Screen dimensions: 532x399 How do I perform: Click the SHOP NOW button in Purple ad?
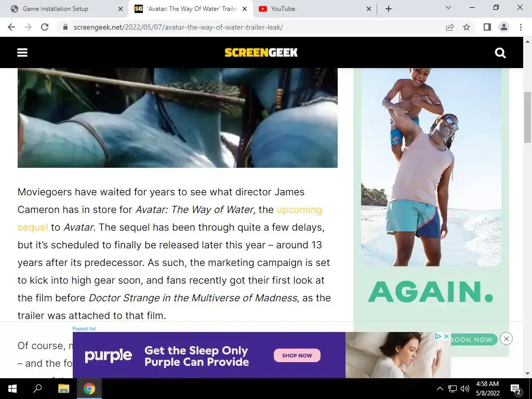[x=297, y=355]
